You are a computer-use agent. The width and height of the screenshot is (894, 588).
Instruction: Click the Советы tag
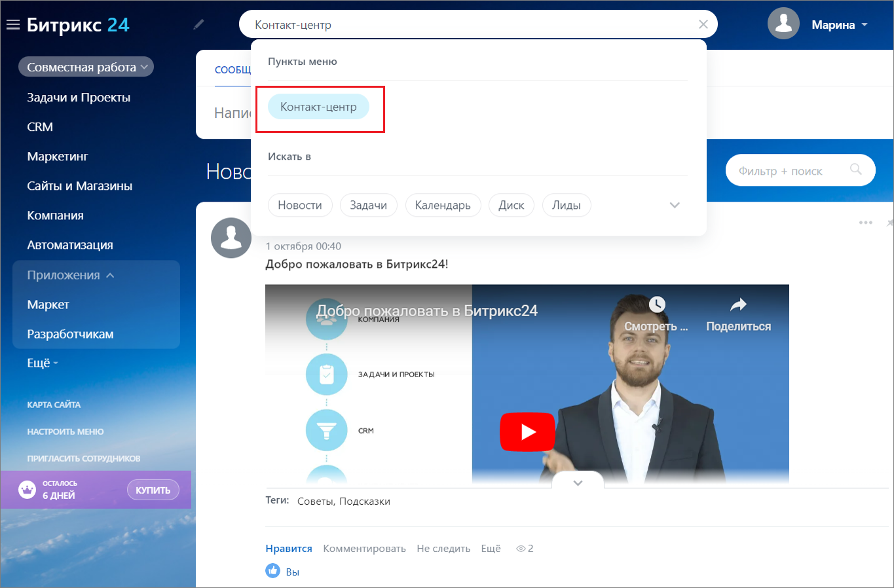315,502
